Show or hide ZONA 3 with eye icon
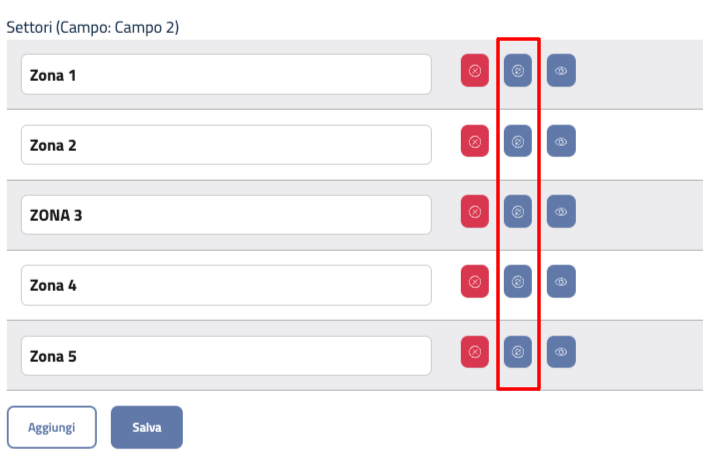This screenshot has height=459, width=703. (x=561, y=211)
